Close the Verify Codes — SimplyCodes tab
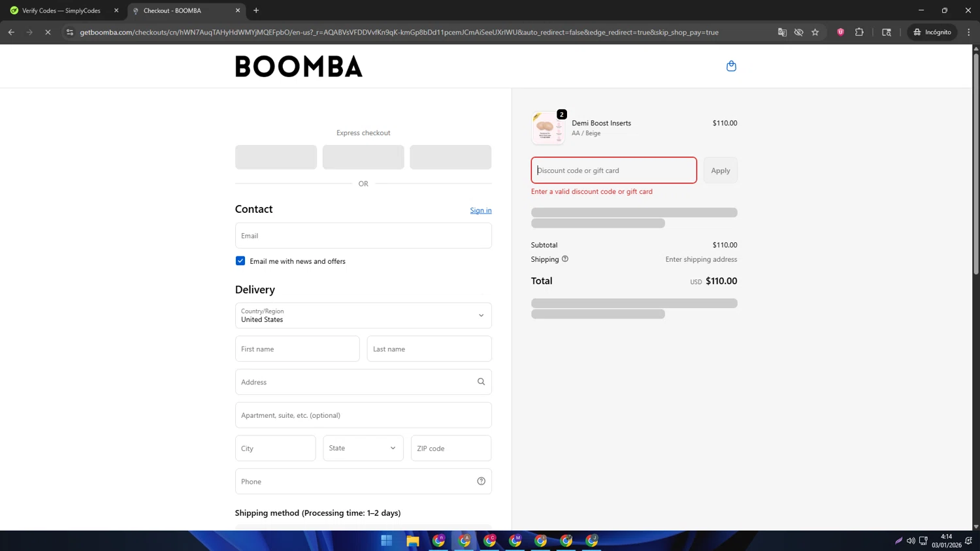Viewport: 980px width, 551px height. pos(116,10)
